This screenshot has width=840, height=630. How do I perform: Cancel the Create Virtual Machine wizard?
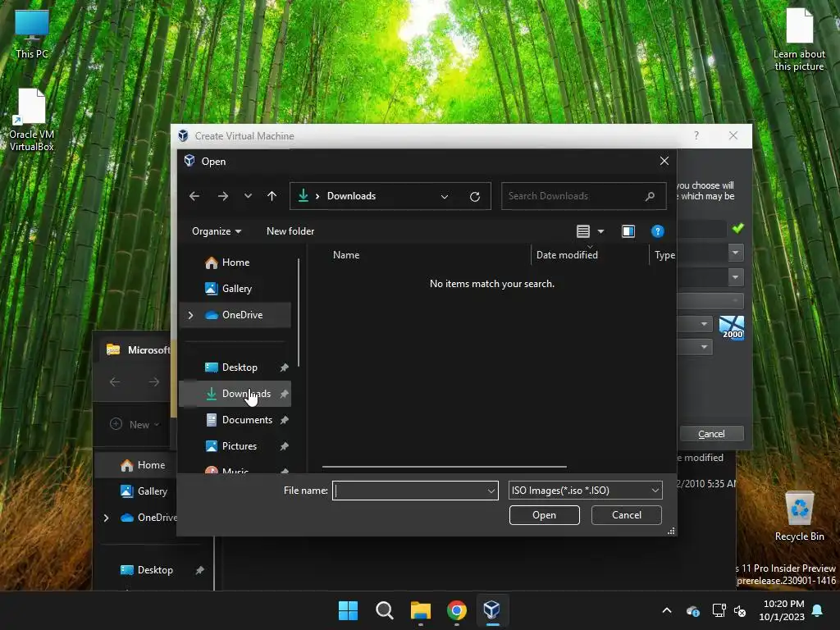pos(711,434)
